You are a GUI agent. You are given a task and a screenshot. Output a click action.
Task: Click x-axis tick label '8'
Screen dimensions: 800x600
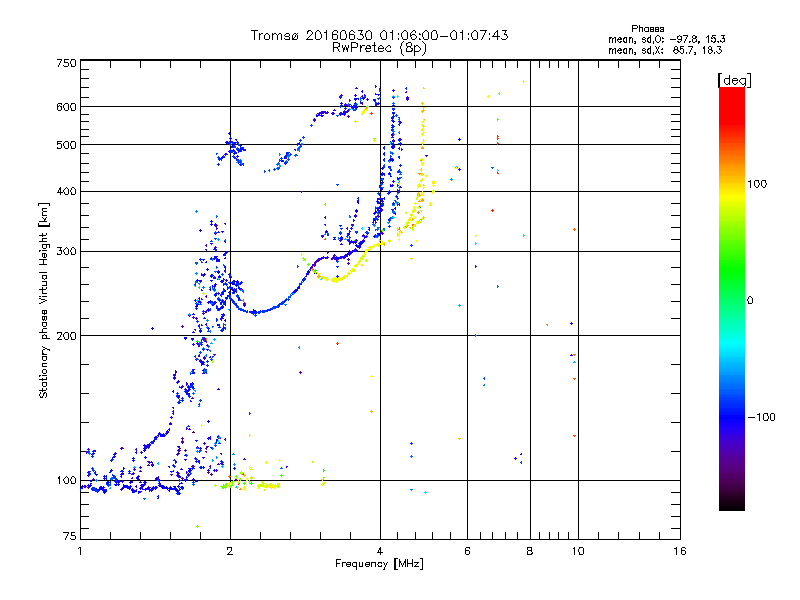click(530, 551)
